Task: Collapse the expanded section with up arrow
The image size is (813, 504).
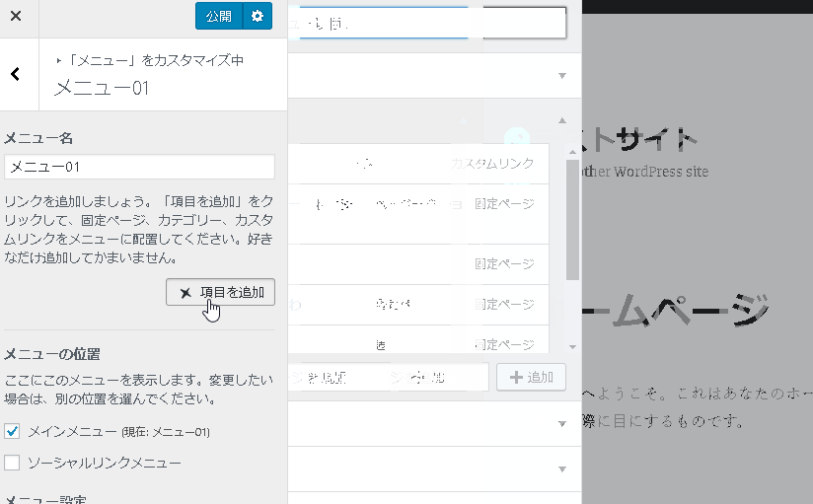Action: [x=562, y=120]
